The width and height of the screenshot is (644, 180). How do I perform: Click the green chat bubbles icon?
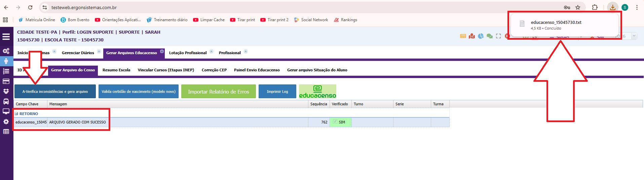click(x=489, y=36)
